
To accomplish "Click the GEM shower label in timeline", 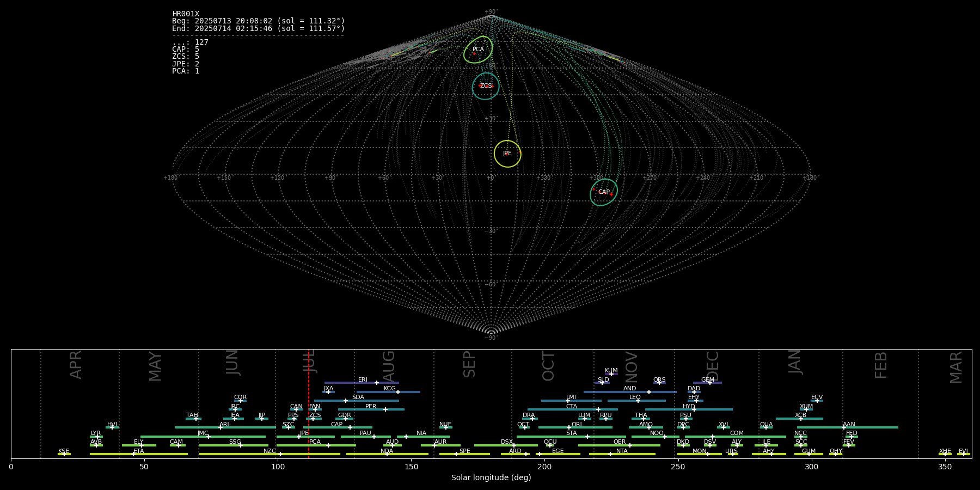I will coord(708,380).
